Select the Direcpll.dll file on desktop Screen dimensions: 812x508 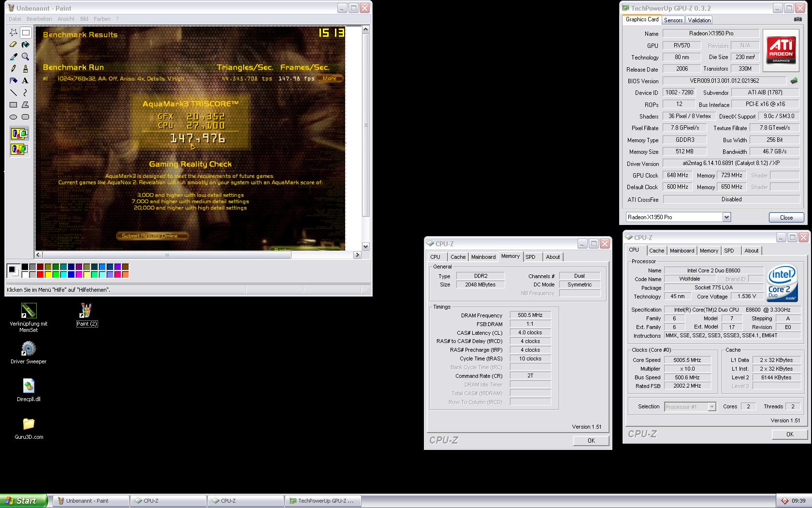[x=29, y=390]
